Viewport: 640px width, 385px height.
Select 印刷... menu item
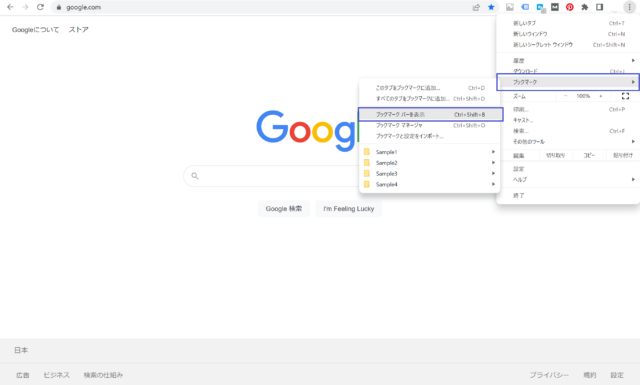(568, 109)
